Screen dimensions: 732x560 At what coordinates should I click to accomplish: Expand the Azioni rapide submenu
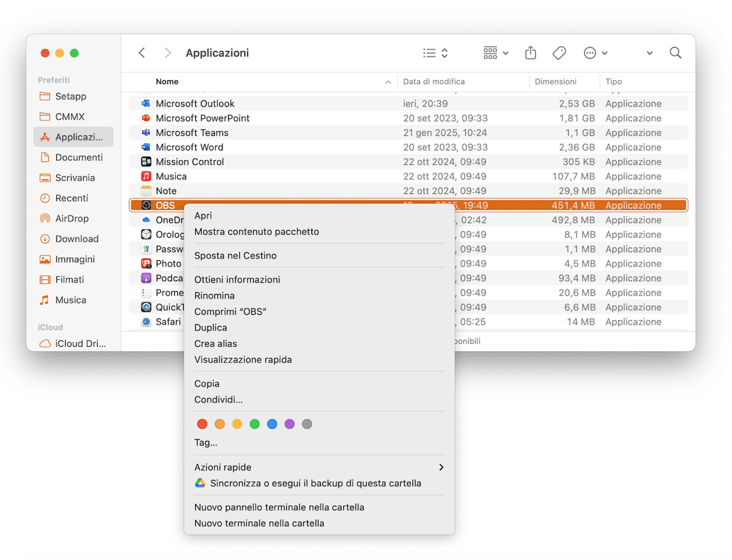pos(319,467)
